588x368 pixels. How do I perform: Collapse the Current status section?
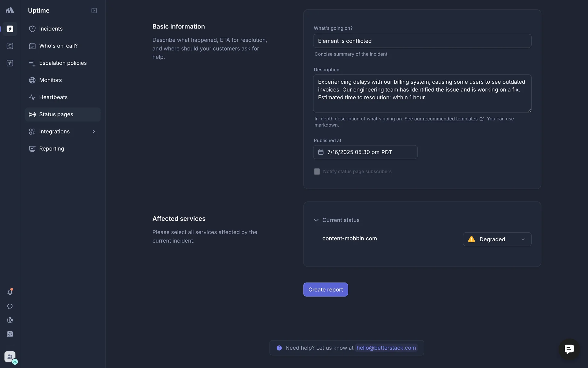tap(316, 220)
